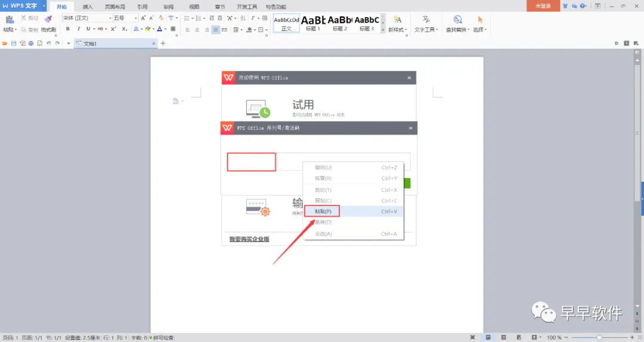Toggle strikethrough AB formatting
Viewport: 644px width, 342px height.
pyautogui.click(x=100, y=29)
